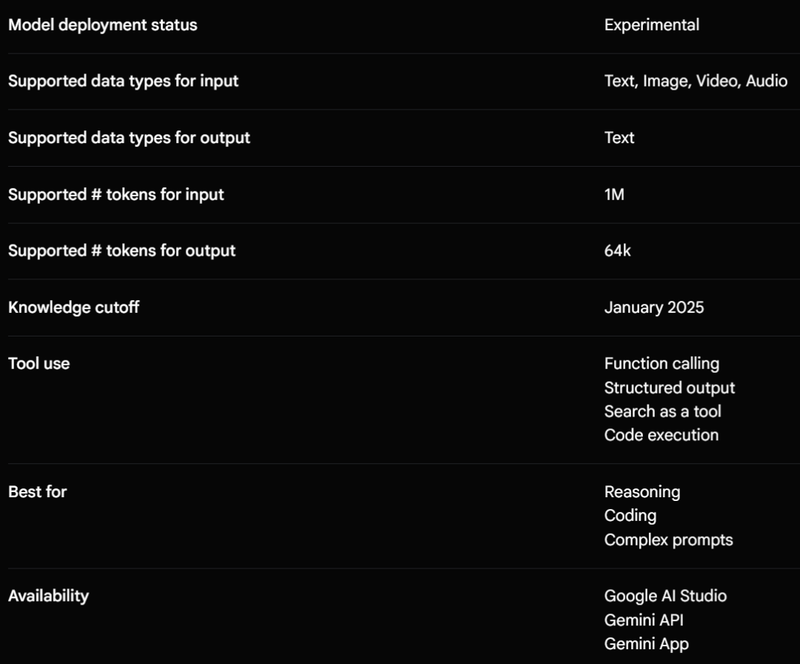
Task: Click the "Model deployment status" row label
Action: [102, 25]
